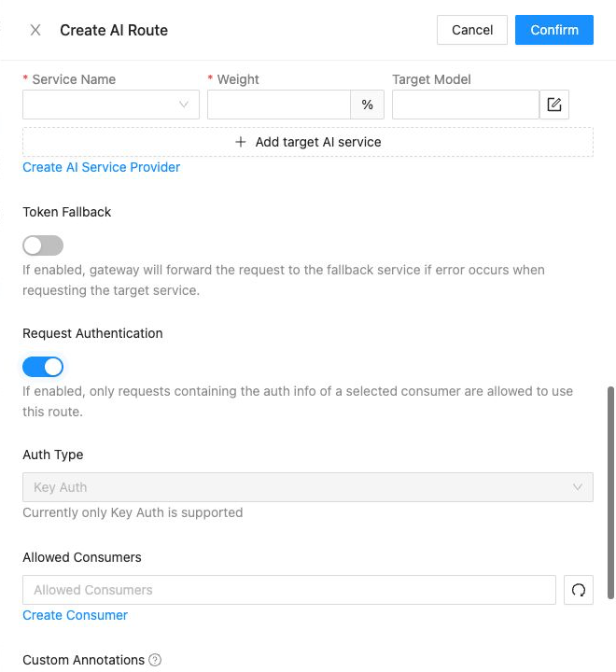616x672 pixels.
Task: Focus the Target Model input field
Action: pos(466,105)
